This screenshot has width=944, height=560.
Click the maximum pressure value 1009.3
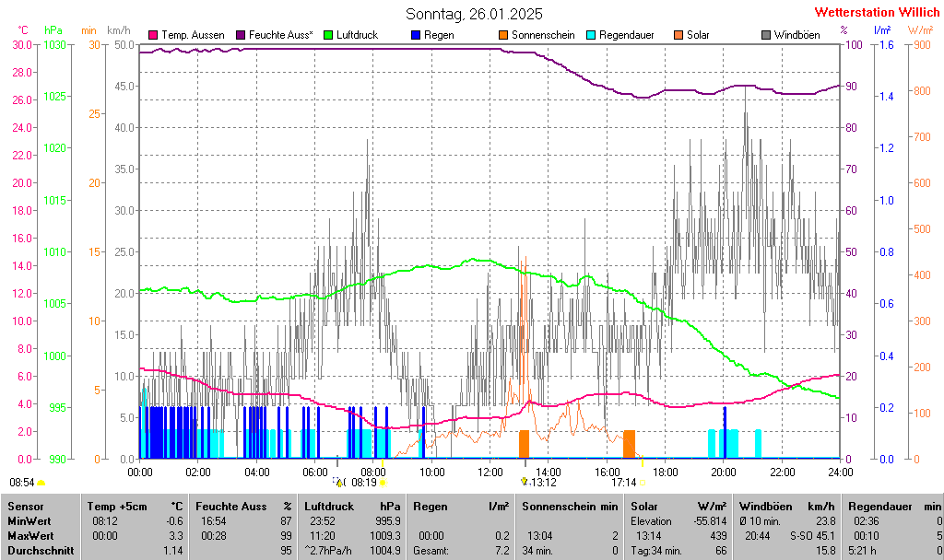coord(385,535)
